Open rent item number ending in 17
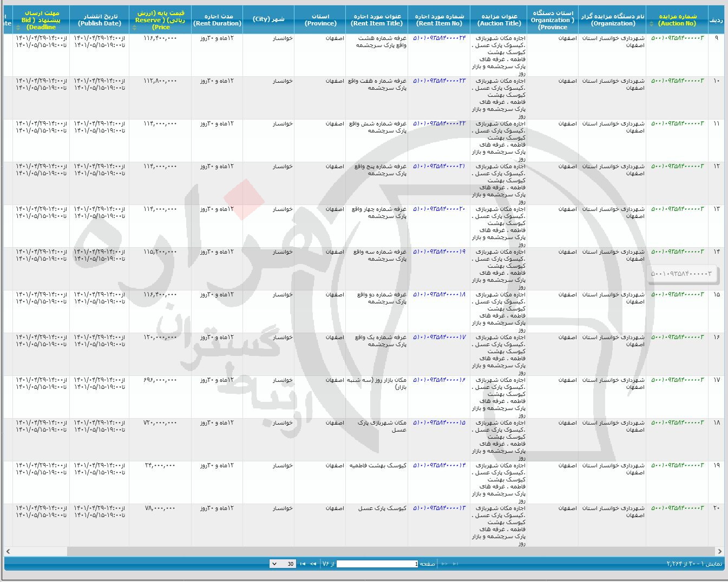The width and height of the screenshot is (728, 582). point(439,338)
